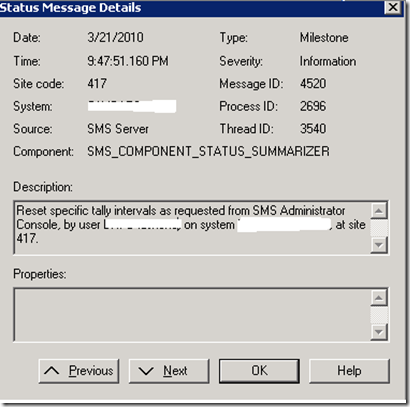Click the Site code value 417

(x=97, y=83)
